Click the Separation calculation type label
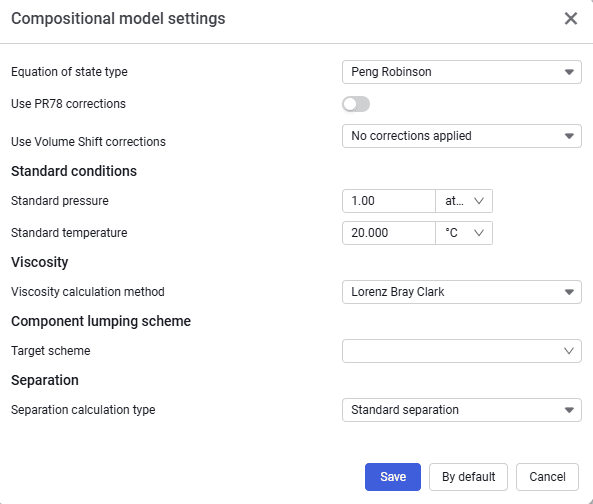Screen dimensions: 593x504 (83, 410)
